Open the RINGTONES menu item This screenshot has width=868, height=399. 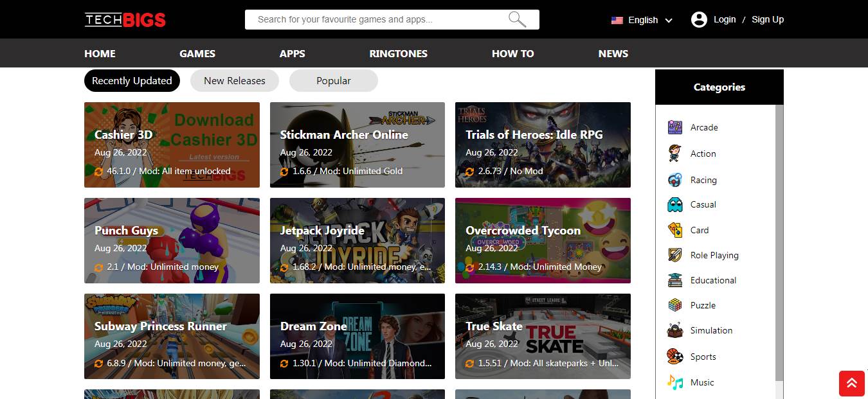pyautogui.click(x=399, y=53)
